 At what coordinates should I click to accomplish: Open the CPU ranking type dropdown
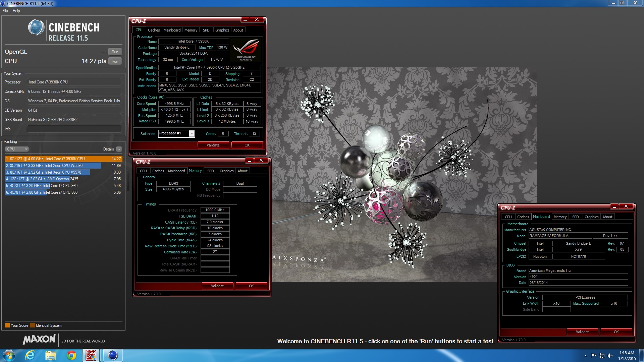(x=17, y=149)
